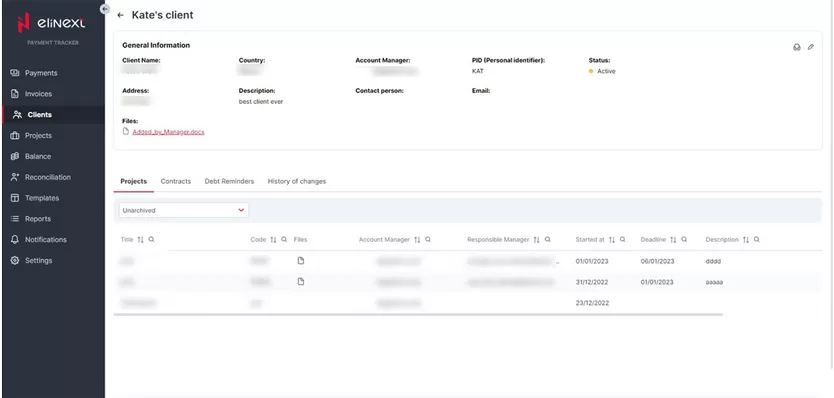834x398 pixels.
Task: Search in Responsible Manager column
Action: pos(548,239)
